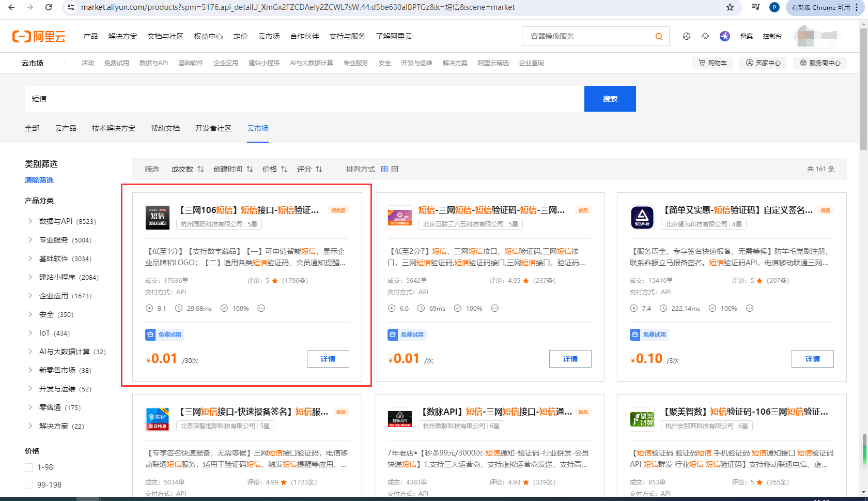Open Chrome media control icon
This screenshot has height=501, width=868.
(756, 7)
